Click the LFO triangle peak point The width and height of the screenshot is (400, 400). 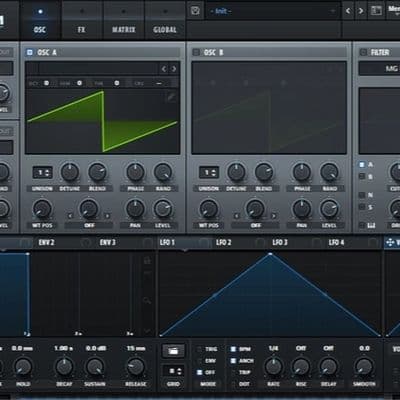tap(270, 254)
